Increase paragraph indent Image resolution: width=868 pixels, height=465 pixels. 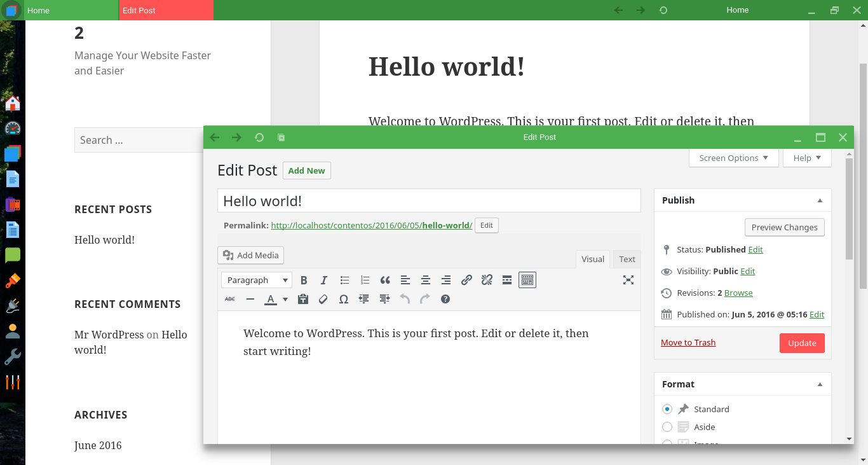pyautogui.click(x=384, y=299)
